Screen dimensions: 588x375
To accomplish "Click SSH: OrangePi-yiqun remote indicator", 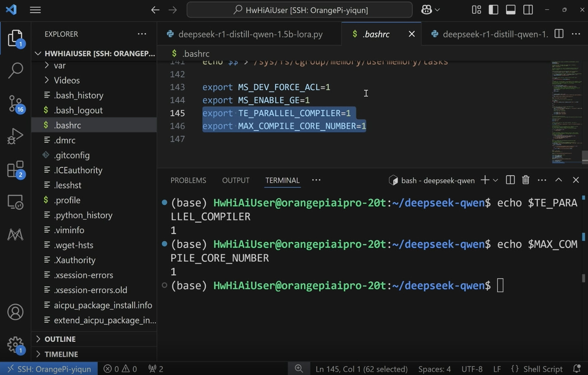I will pyautogui.click(x=49, y=369).
